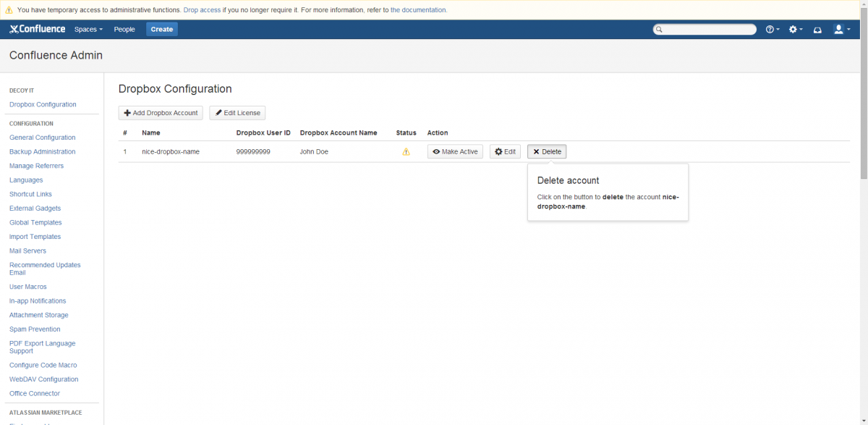868x425 pixels.
Task: Click the yellow warning status icon
Action: click(406, 152)
